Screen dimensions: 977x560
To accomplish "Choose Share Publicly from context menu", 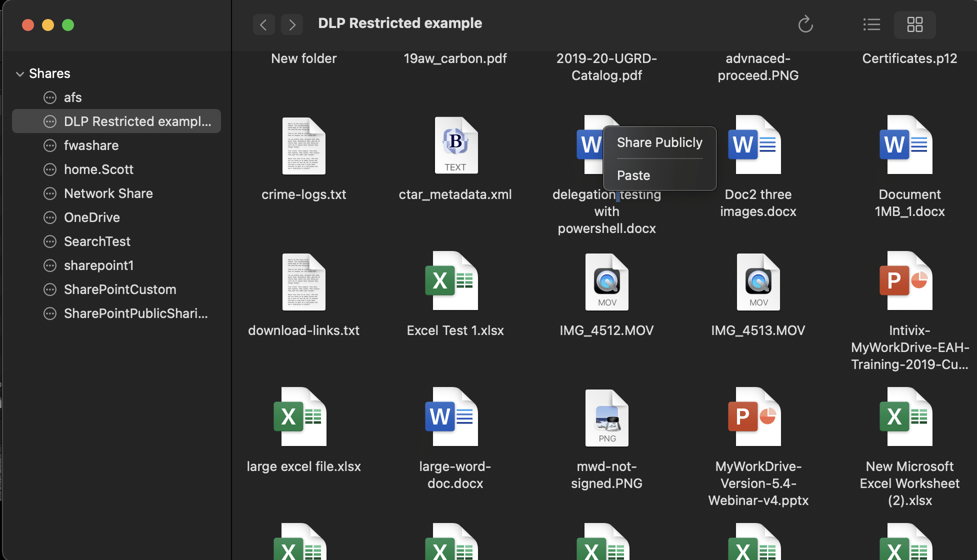I will coord(659,142).
